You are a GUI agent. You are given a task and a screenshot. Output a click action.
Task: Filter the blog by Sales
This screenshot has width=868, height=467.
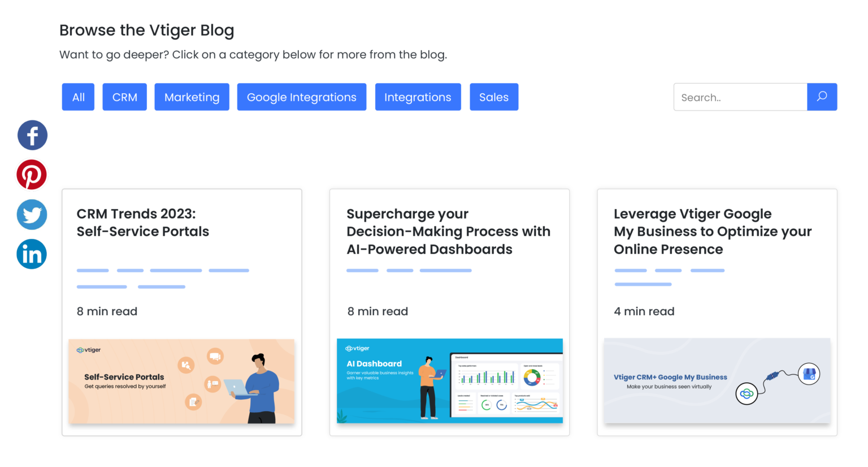click(x=494, y=97)
